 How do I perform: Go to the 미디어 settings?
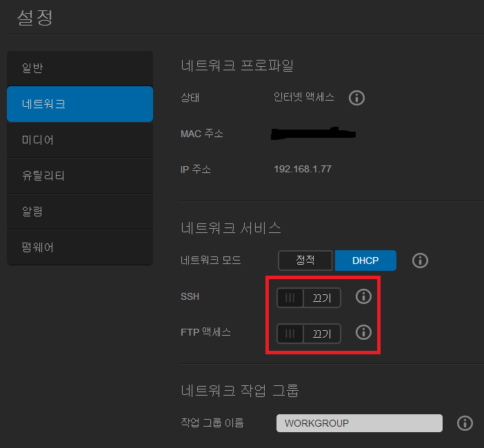[x=79, y=140]
